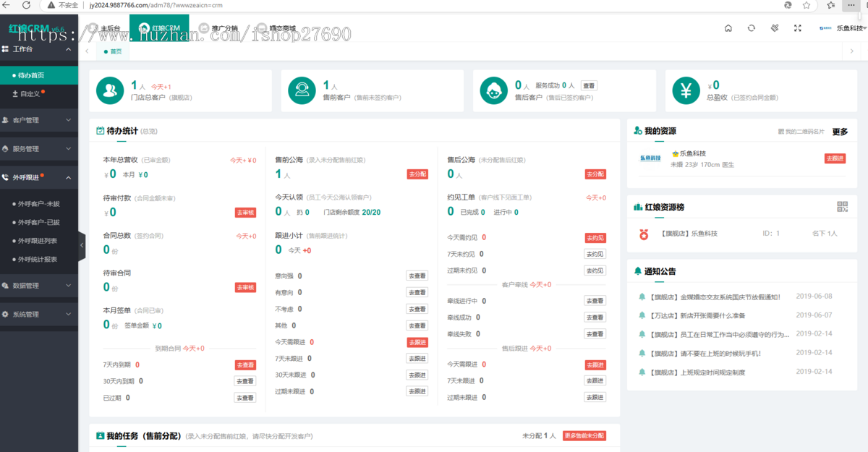Select 外呼客户-未拨 in the sidebar
The image size is (868, 452).
point(38,204)
